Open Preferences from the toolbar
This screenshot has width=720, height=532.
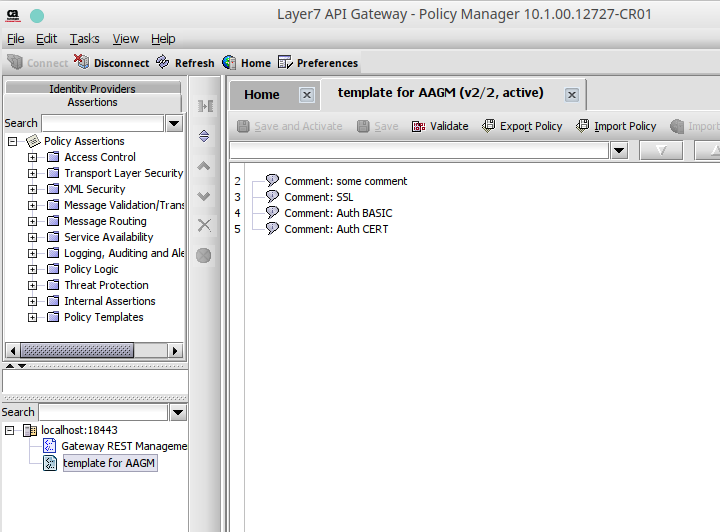pos(285,62)
